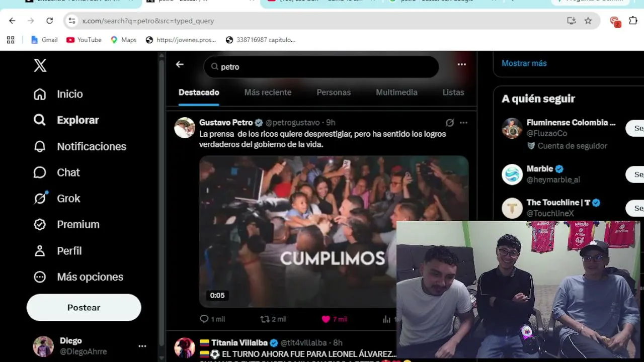Screen dimensions: 644x362
Task: Open Perfil in the sidebar
Action: point(58,251)
